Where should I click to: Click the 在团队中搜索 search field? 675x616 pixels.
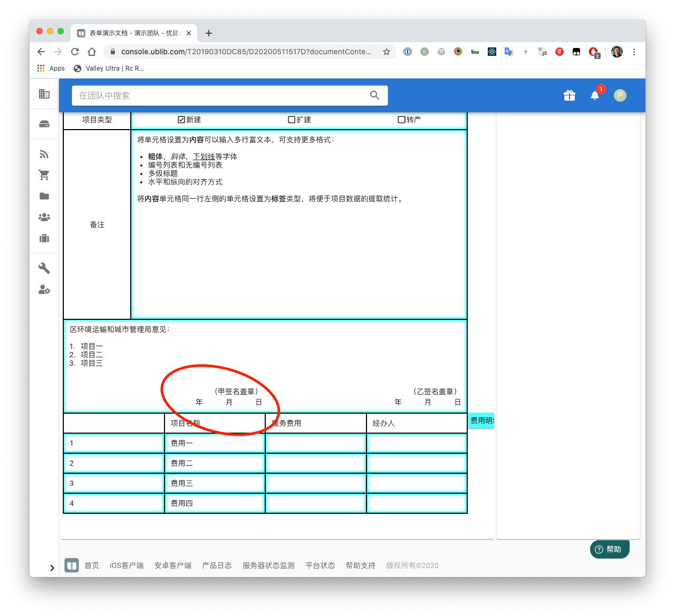click(x=221, y=95)
